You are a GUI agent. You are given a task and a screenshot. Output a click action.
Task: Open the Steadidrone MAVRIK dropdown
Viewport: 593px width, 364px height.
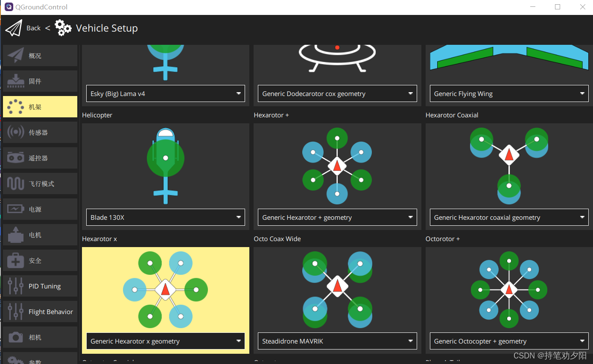coord(337,341)
